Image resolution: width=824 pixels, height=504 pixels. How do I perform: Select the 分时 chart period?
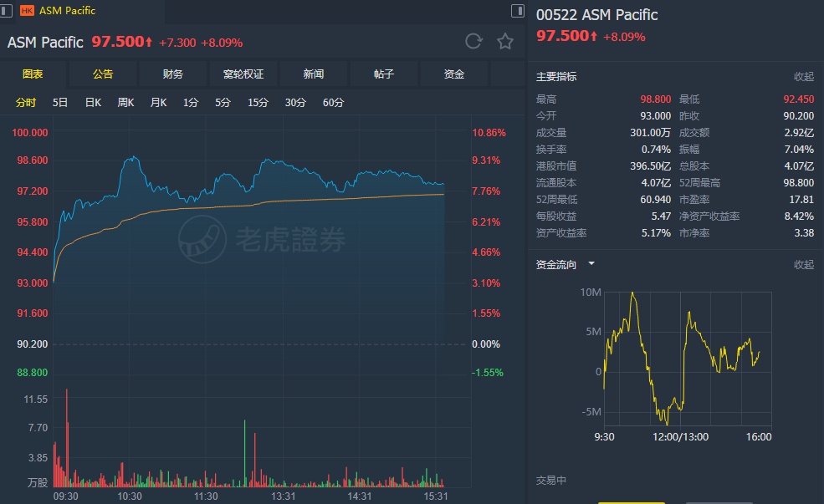click(26, 102)
